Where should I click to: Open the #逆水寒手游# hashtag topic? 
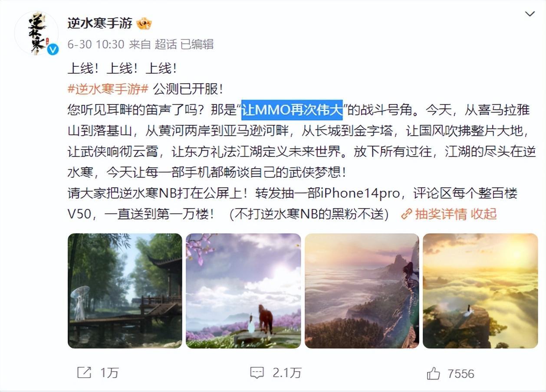click(x=109, y=89)
